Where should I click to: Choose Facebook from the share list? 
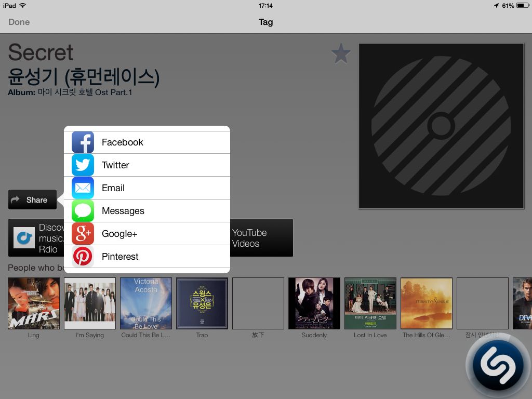point(147,142)
